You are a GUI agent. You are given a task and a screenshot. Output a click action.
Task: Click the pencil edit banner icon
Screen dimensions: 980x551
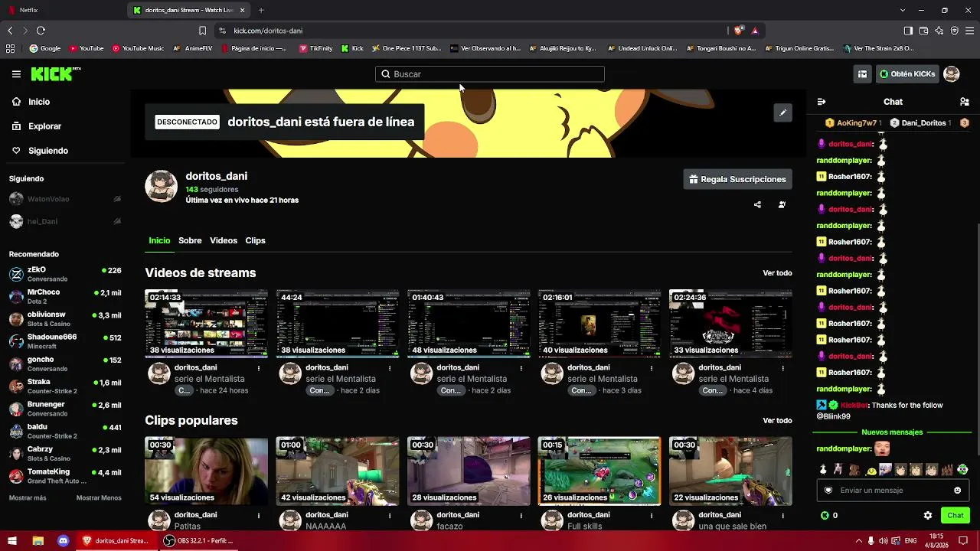point(782,113)
